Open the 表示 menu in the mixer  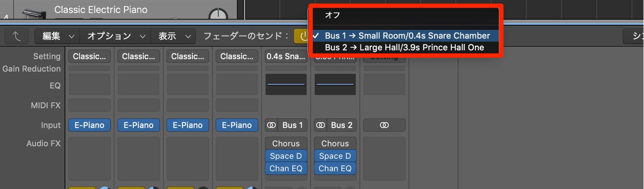[x=174, y=36]
